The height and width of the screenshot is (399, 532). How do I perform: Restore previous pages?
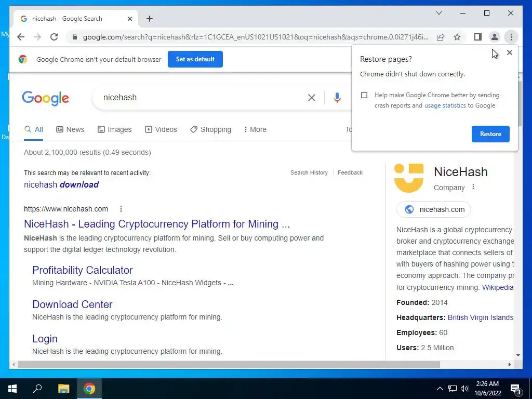(x=490, y=134)
